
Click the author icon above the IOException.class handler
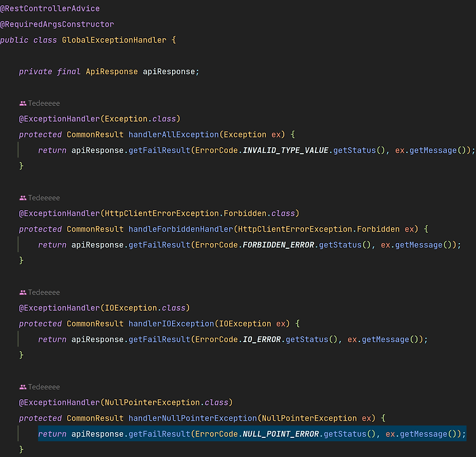23,293
